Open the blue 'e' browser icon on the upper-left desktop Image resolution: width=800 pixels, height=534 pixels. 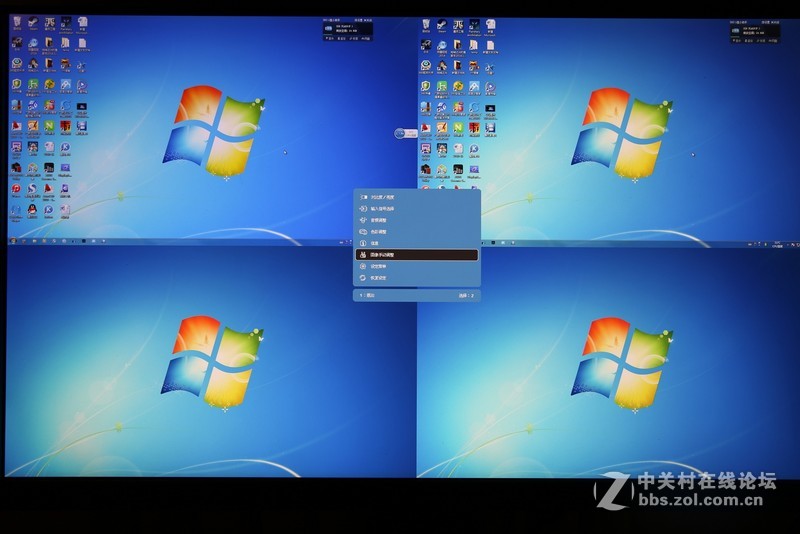(x=33, y=45)
